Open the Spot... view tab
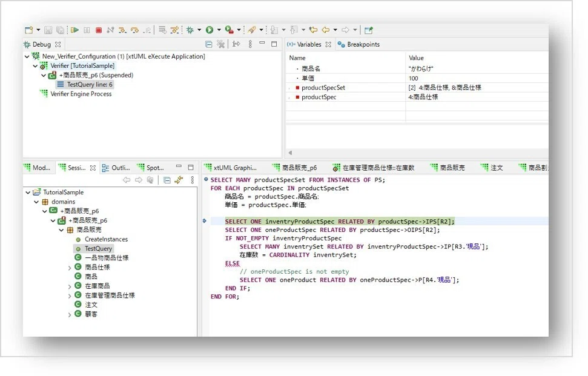Screen dimensions: 588x376 pos(151,168)
